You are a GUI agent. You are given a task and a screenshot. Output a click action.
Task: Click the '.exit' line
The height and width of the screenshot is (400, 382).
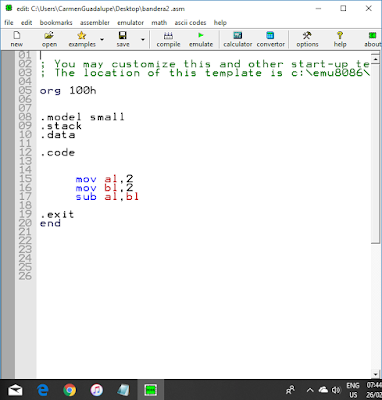57,215
